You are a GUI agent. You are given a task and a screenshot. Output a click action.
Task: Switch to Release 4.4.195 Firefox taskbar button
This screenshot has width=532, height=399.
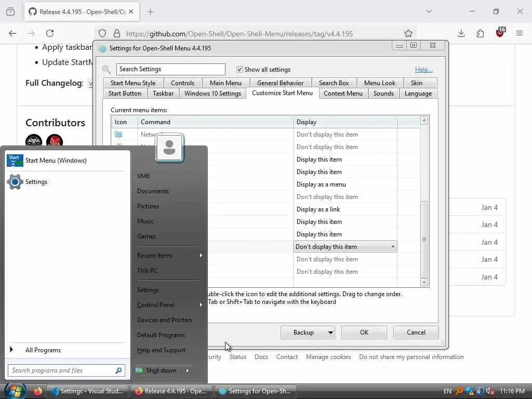[x=171, y=391]
